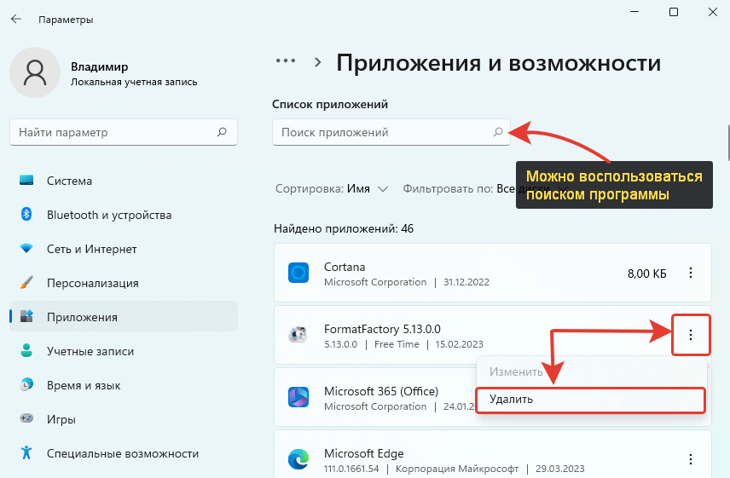Open Система settings icon
Viewport: 730px width, 478px height.
point(27,180)
